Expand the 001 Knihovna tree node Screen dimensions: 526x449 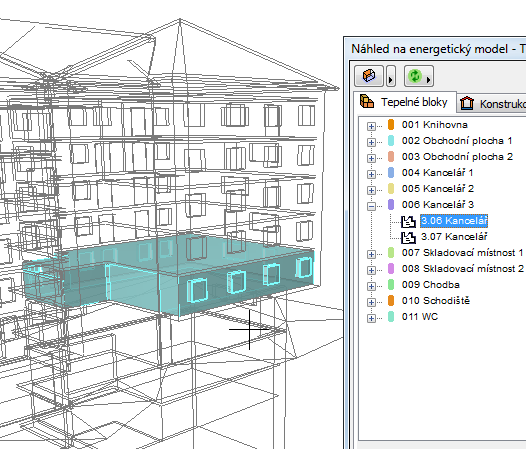pyautogui.click(x=371, y=126)
